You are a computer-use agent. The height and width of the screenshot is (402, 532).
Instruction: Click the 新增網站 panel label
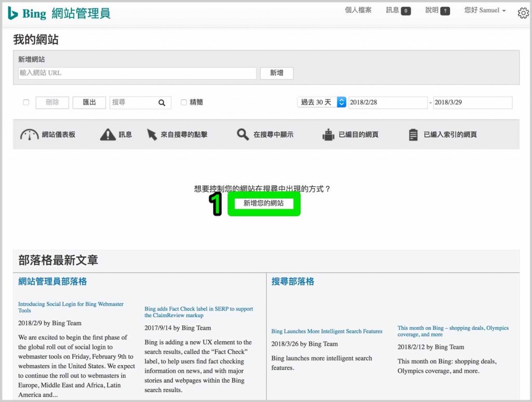point(32,59)
